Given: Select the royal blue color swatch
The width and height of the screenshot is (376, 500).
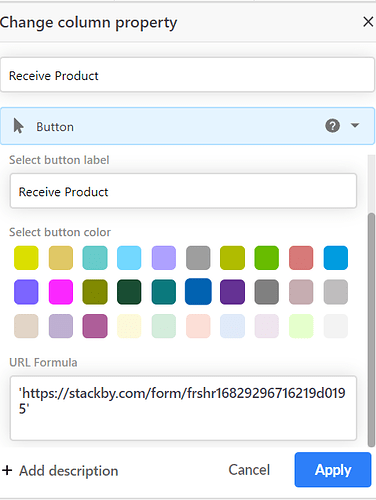Looking at the screenshot, I should point(198,292).
